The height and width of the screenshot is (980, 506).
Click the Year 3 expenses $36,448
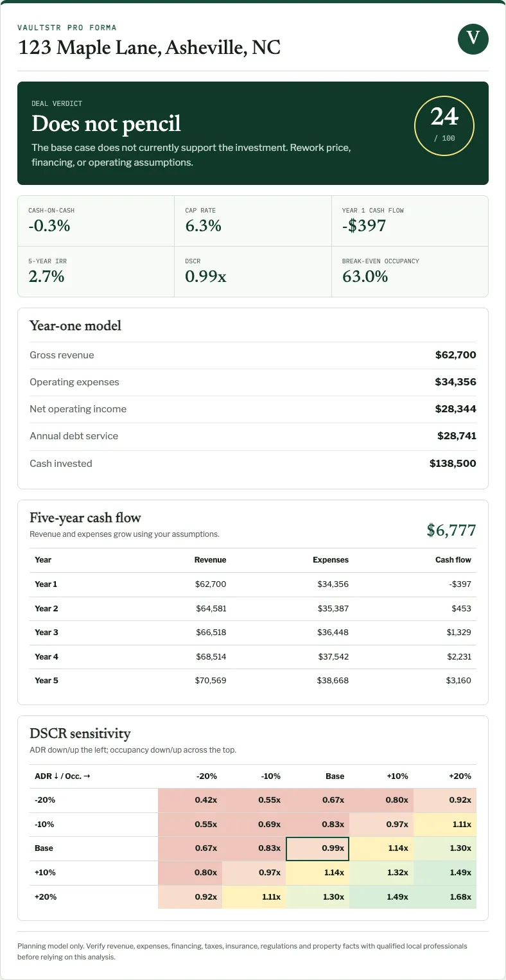333,633
